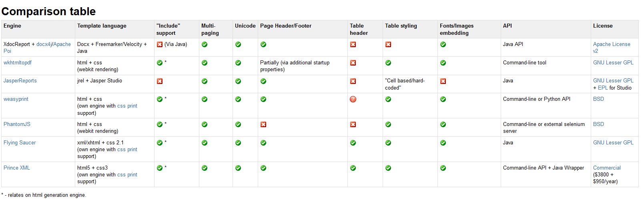Screen dimensions: 644x204
Task: Click the Table styling column header
Action: 401,26
